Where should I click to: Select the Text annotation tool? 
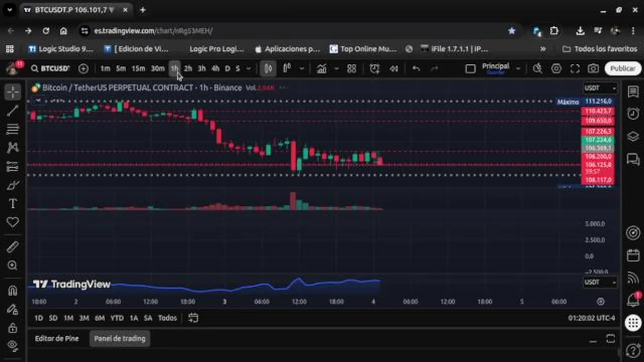[x=13, y=204]
